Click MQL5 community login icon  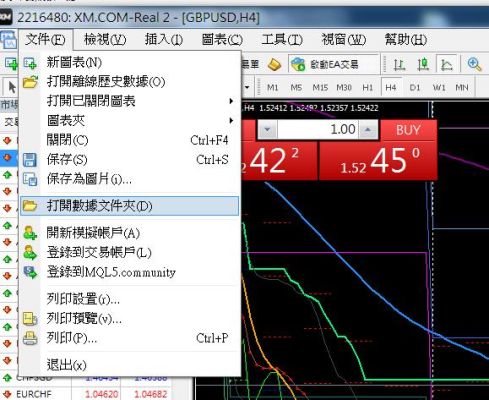pos(30,272)
